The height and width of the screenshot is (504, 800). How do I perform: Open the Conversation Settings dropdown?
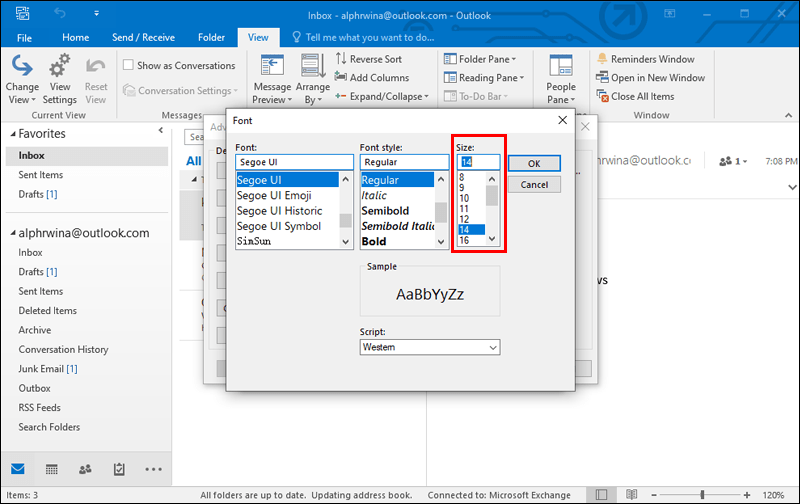(181, 90)
